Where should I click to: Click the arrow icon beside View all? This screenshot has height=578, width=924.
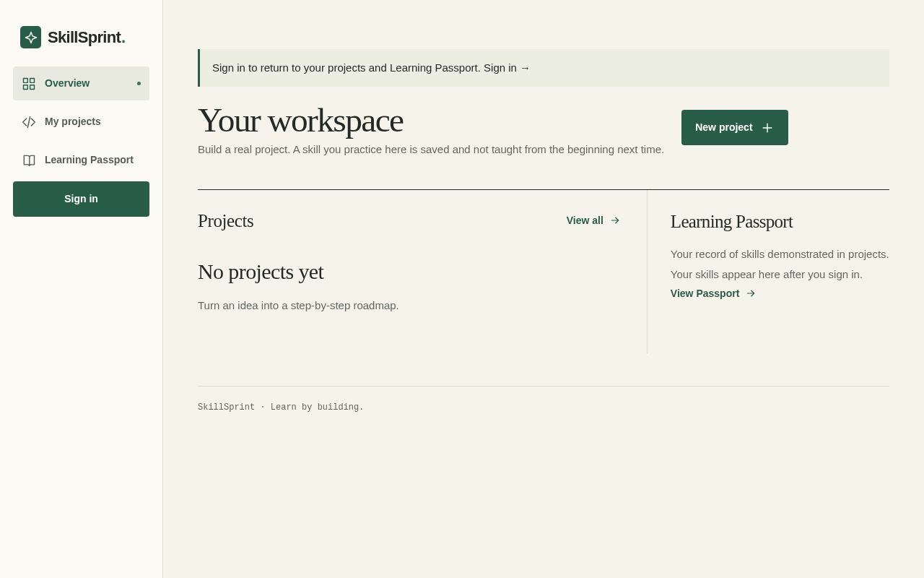point(615,220)
